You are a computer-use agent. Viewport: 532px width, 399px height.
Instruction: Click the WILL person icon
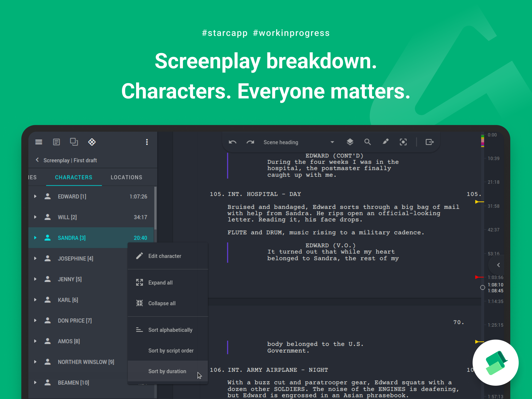48,217
